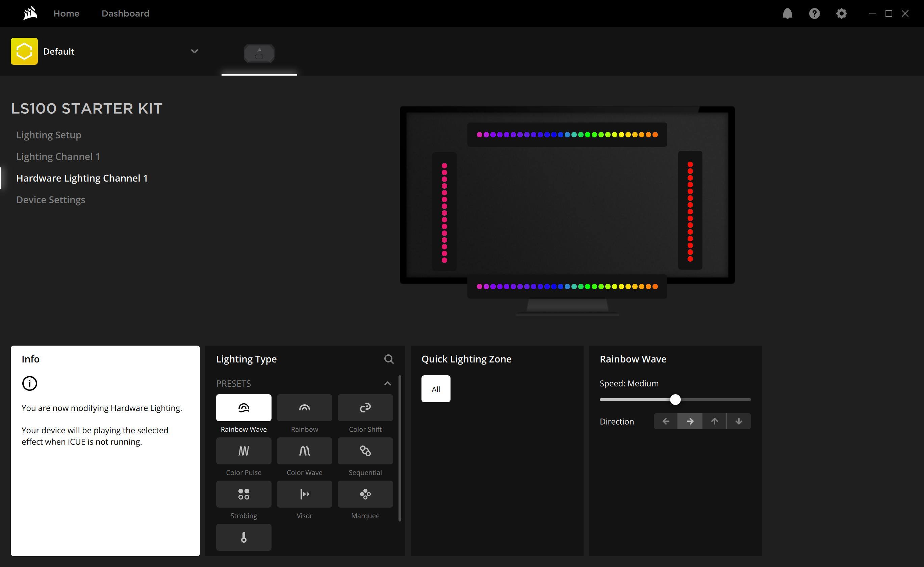The image size is (924, 567).
Task: Pick the Marquee lighting preset
Action: point(365,494)
